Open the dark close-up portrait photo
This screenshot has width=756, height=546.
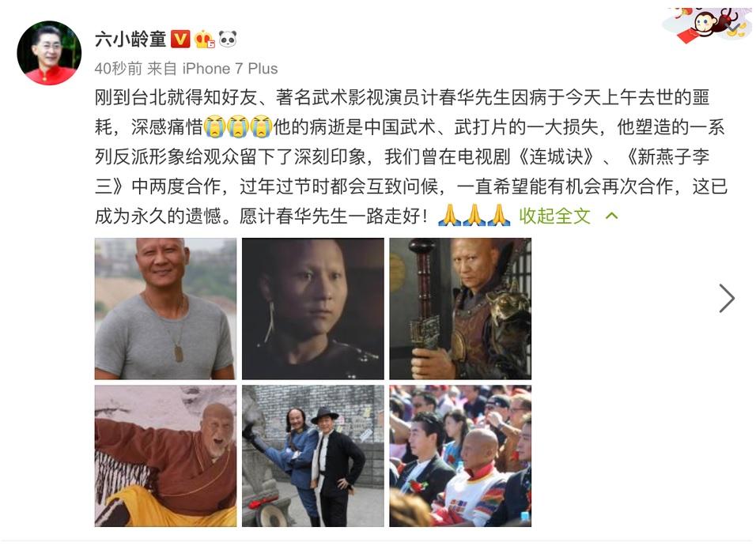click(313, 308)
